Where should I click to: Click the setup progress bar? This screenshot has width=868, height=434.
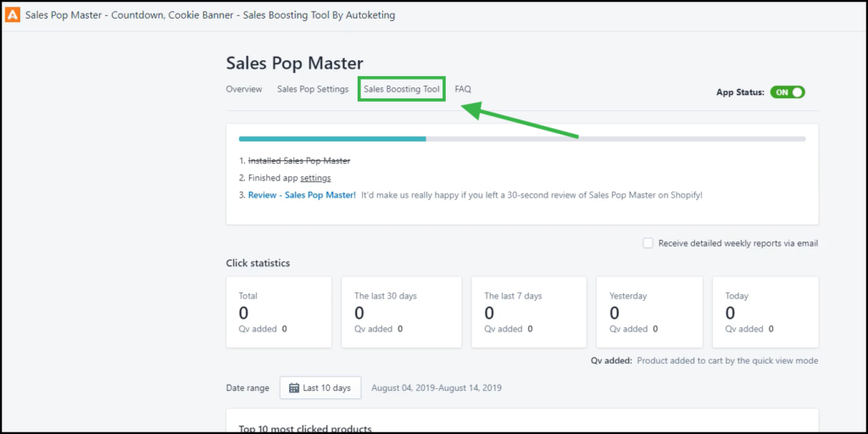tap(522, 139)
